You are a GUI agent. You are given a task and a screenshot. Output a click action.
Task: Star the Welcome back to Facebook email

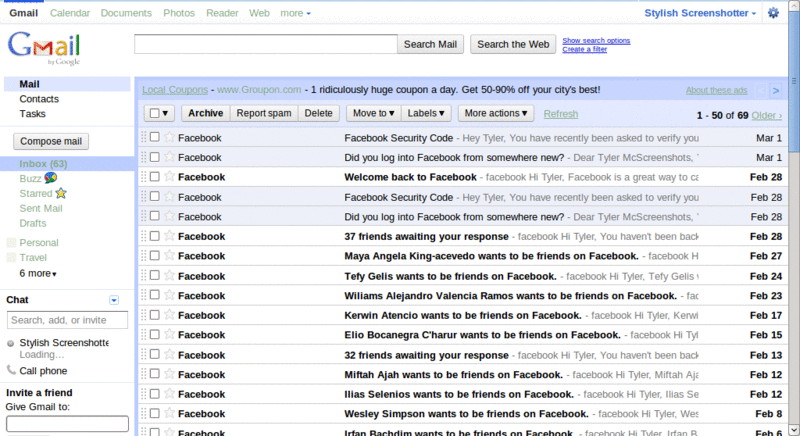tap(169, 176)
